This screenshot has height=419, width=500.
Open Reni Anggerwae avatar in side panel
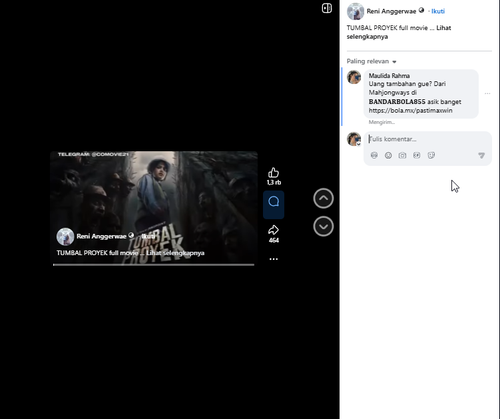coord(355,11)
